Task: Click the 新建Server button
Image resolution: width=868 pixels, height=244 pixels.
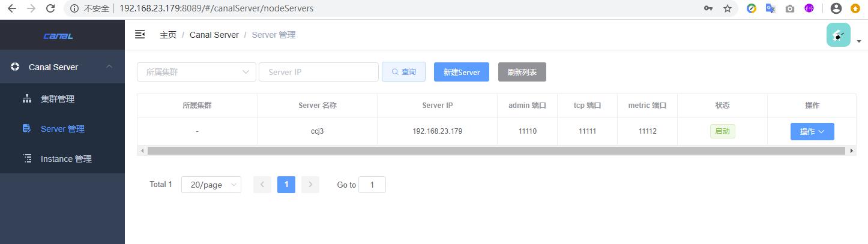Action: pyautogui.click(x=461, y=72)
